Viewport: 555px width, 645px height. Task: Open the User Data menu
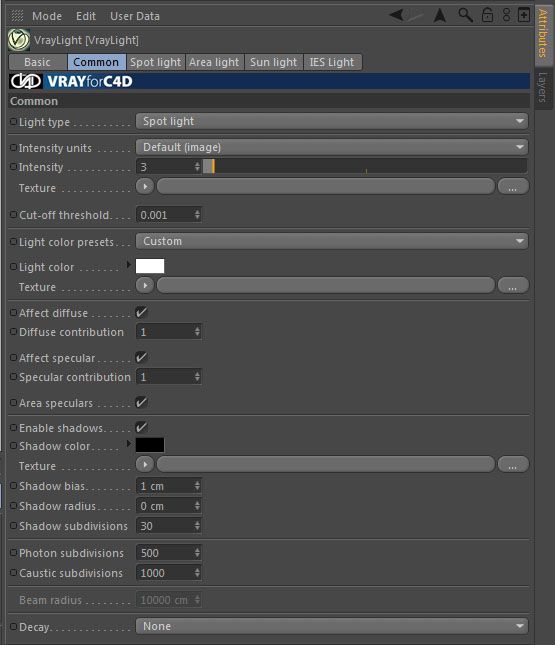point(135,16)
